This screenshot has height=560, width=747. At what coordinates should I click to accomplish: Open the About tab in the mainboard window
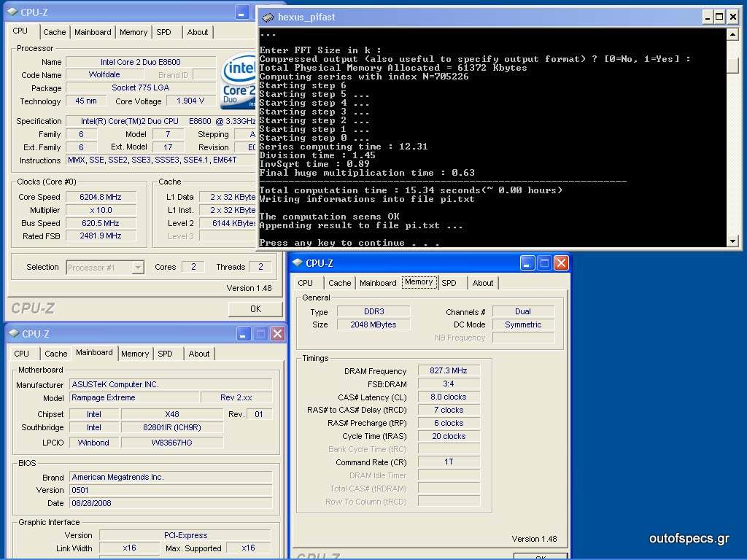click(x=199, y=354)
